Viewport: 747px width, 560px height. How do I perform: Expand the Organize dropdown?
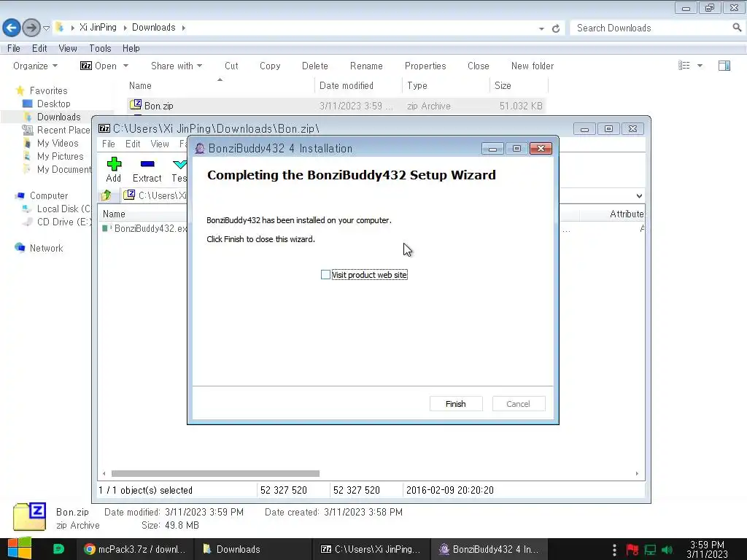[x=35, y=66]
